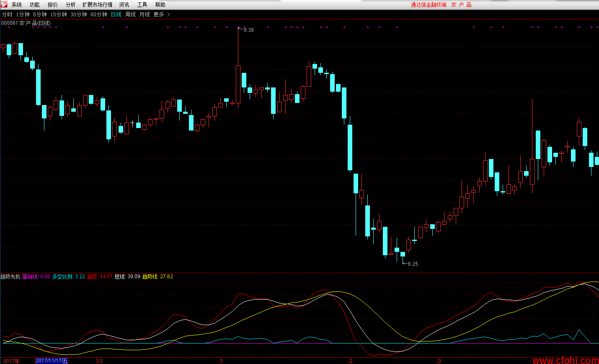This screenshot has height=364, width=599.
Task: Click the 多空比例 3.22 indicator value
Action: (68, 277)
